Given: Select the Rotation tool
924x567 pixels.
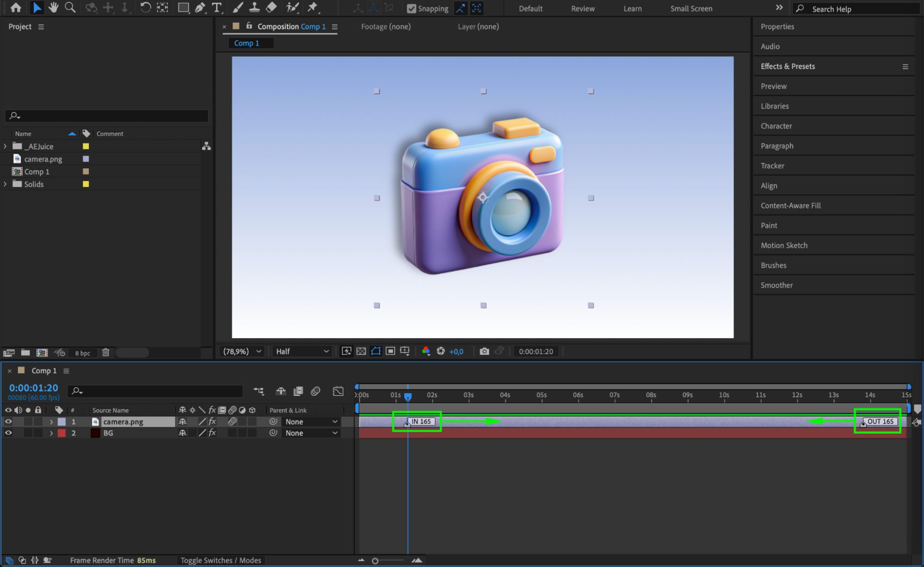Looking at the screenshot, I should tap(145, 8).
